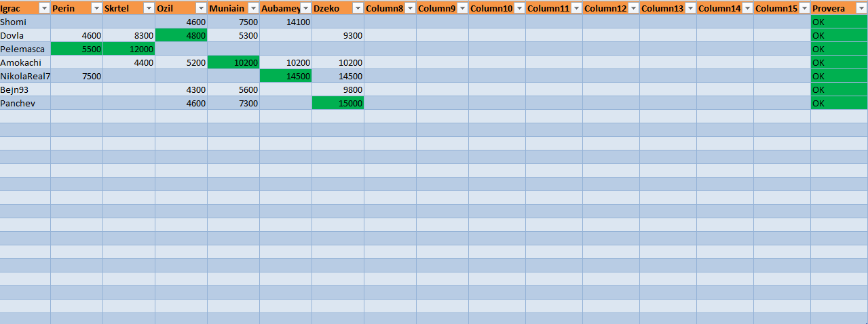Select NikolaReal7's Perin cell with 7500
The width and height of the screenshot is (868, 324).
click(x=77, y=76)
